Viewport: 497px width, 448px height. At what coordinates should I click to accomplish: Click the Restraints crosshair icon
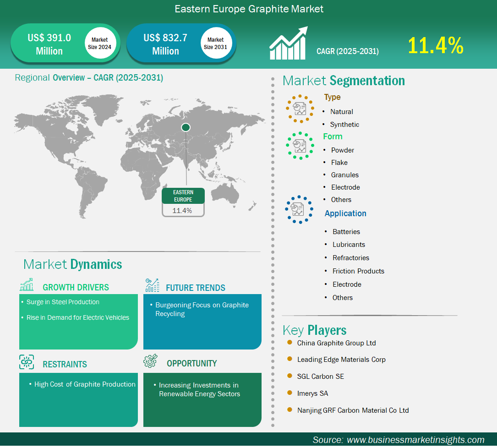tap(27, 362)
